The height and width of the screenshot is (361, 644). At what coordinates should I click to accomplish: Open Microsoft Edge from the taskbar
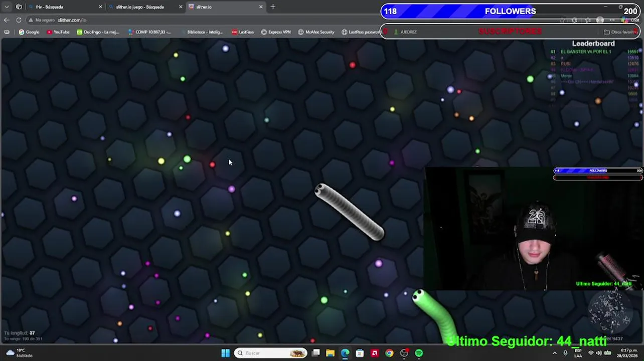pyautogui.click(x=345, y=353)
